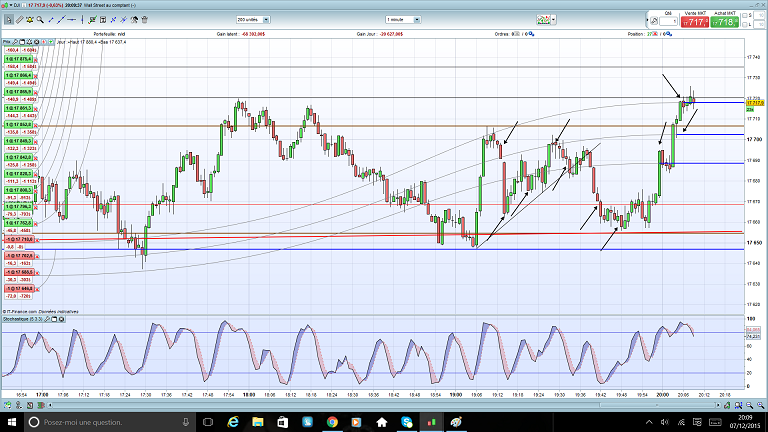Click the S stop value input field
The height and width of the screenshot is (432, 768).
(759, 16)
